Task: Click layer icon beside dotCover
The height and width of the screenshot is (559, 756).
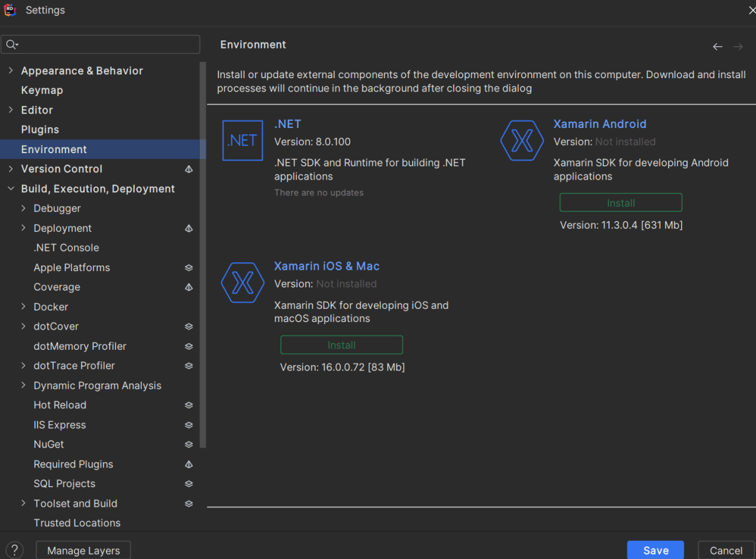Action: [188, 326]
